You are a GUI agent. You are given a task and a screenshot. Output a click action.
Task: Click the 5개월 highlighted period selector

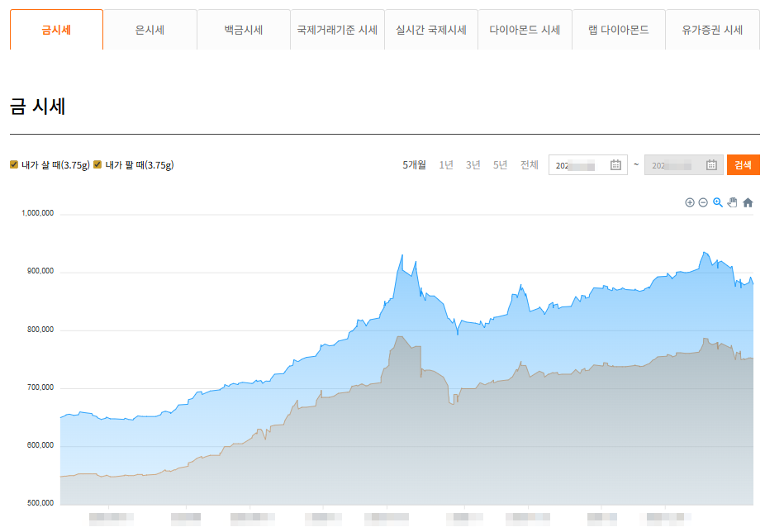[x=413, y=164]
